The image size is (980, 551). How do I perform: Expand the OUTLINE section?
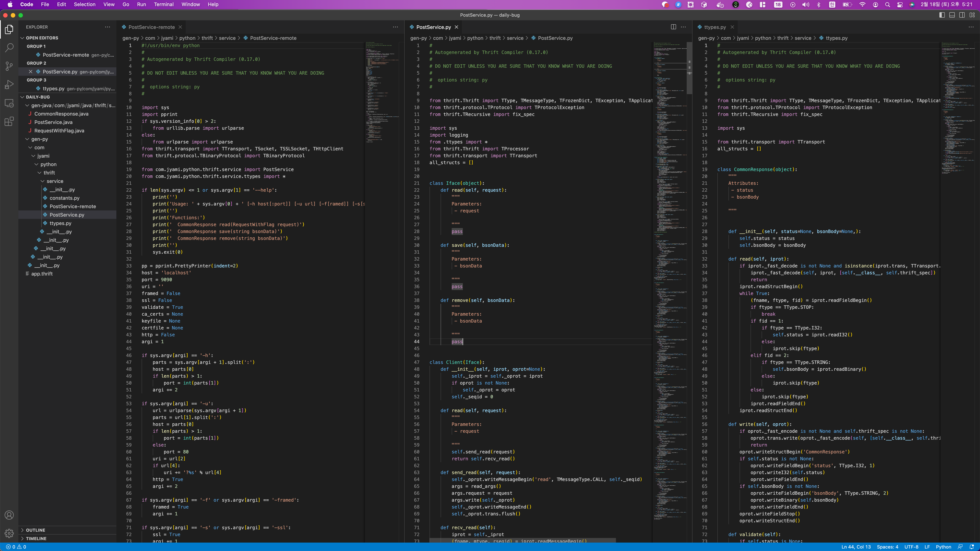pos(35,530)
